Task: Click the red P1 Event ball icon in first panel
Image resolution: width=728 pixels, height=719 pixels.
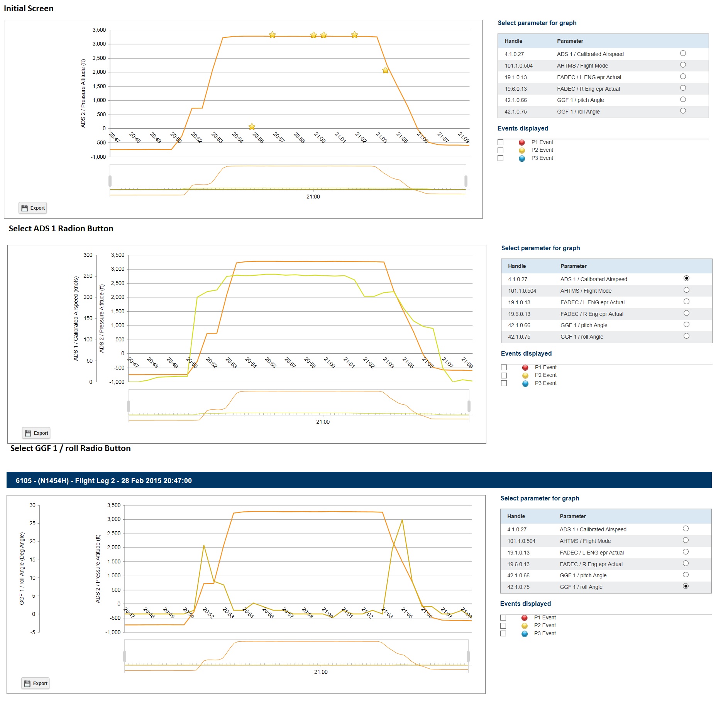Action: pos(522,142)
